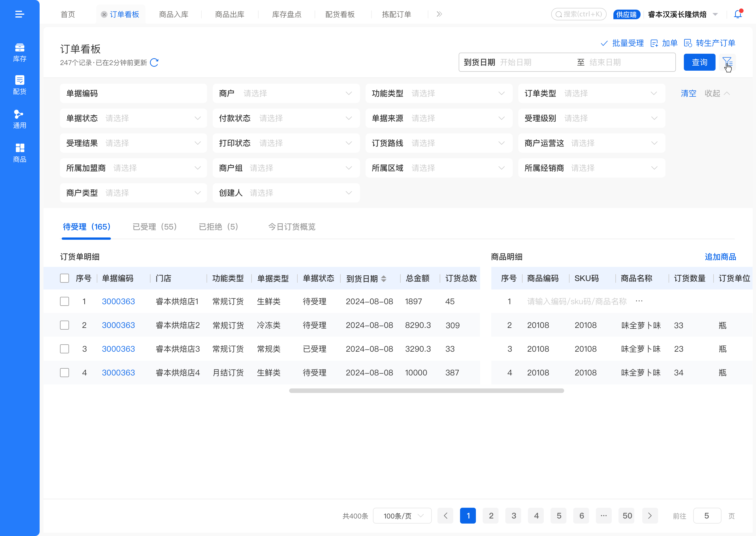Go to the previous page arrow
The width and height of the screenshot is (756, 536).
pyautogui.click(x=445, y=516)
